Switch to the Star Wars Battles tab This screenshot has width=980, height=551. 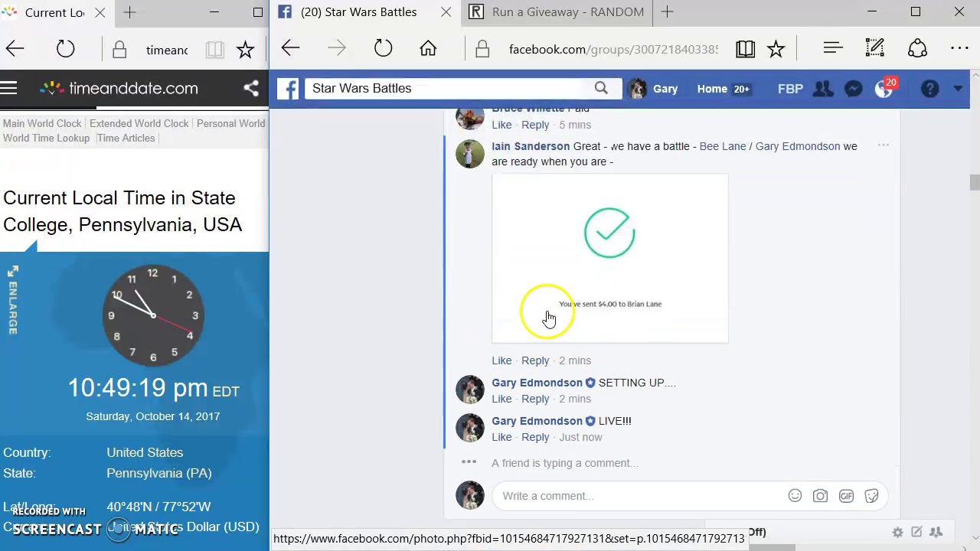[357, 12]
